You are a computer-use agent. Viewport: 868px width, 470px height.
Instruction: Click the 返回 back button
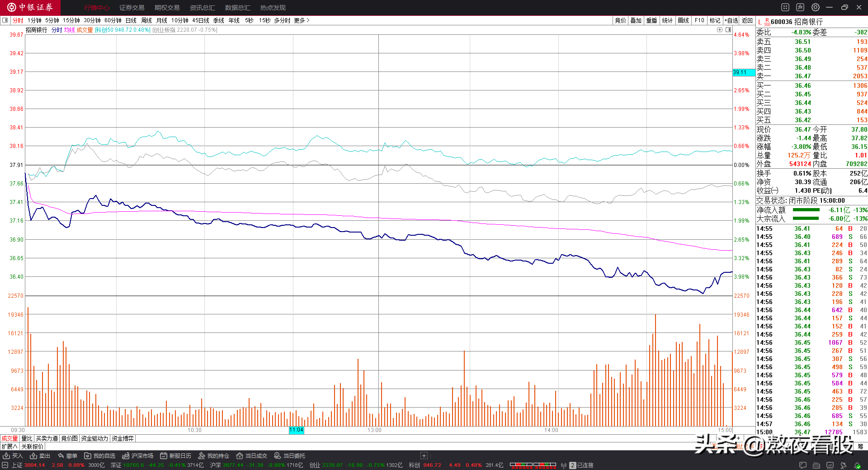747,20
